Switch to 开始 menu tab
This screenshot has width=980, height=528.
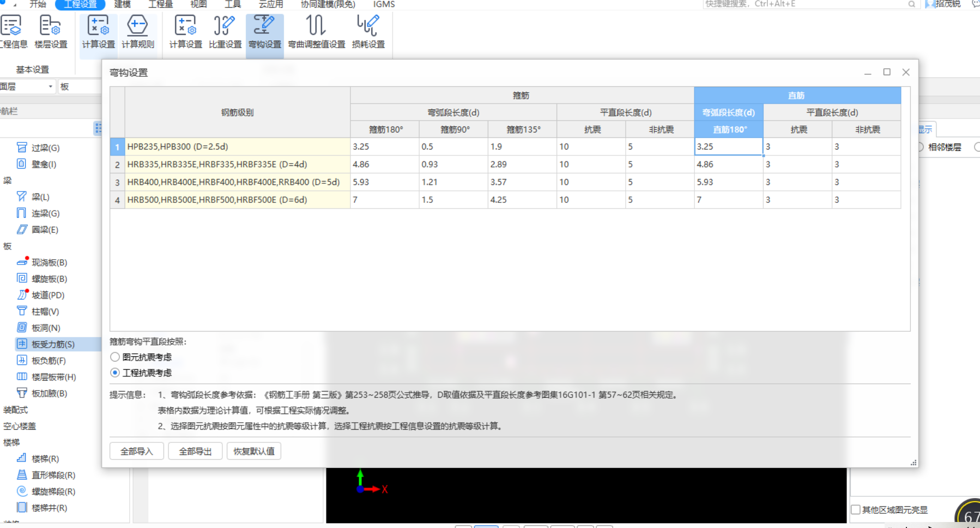coord(38,4)
